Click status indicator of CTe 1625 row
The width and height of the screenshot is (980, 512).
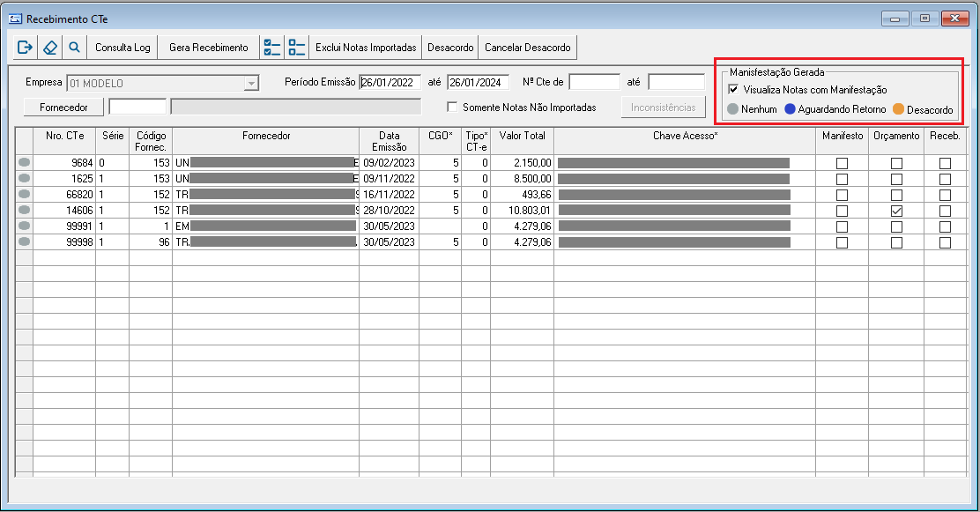coord(25,178)
